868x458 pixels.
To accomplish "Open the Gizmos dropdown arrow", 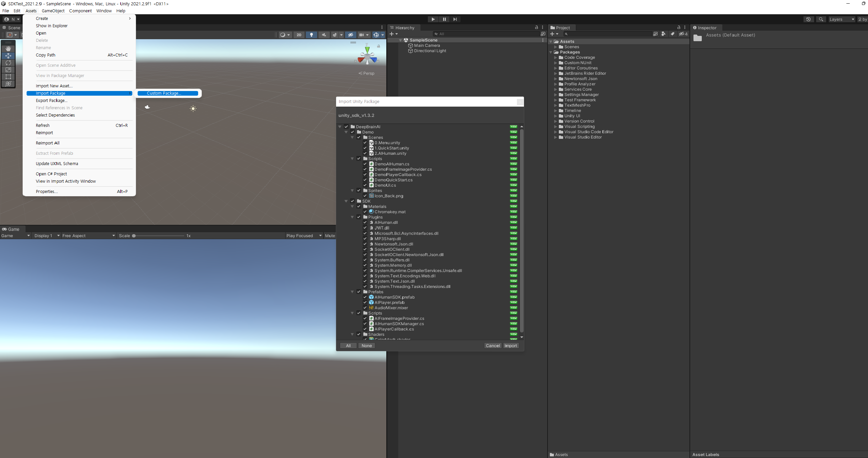I will [x=383, y=35].
